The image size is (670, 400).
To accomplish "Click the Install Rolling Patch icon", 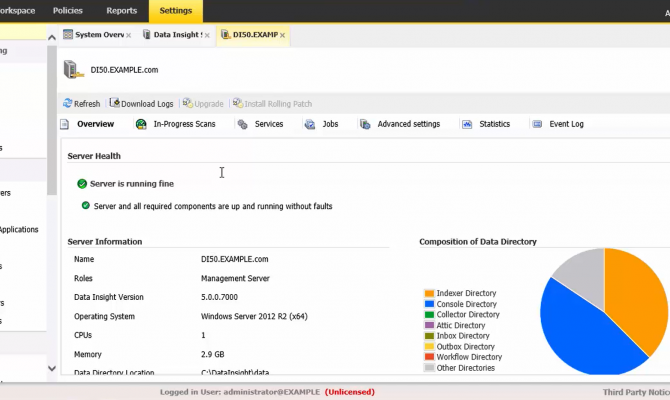I will pyautogui.click(x=238, y=103).
